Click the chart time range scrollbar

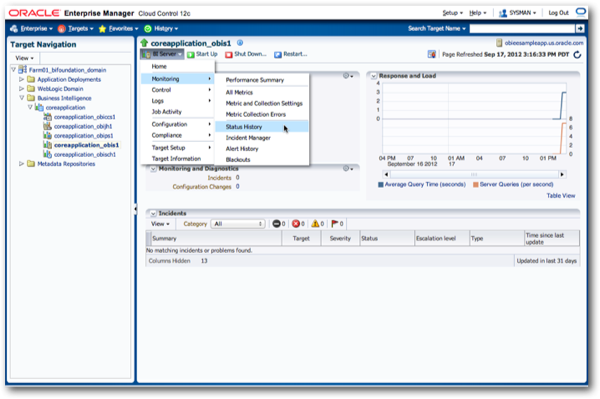474,174
